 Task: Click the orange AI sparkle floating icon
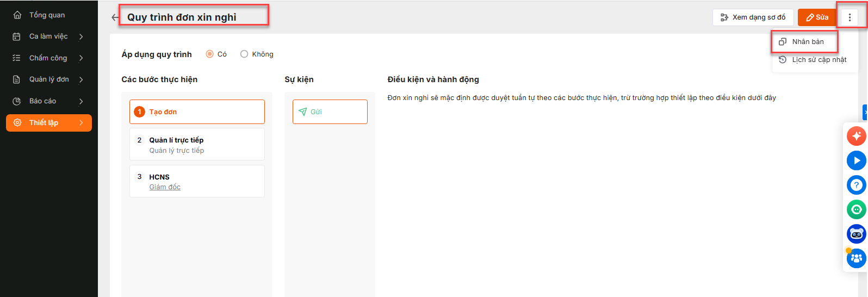coord(856,136)
